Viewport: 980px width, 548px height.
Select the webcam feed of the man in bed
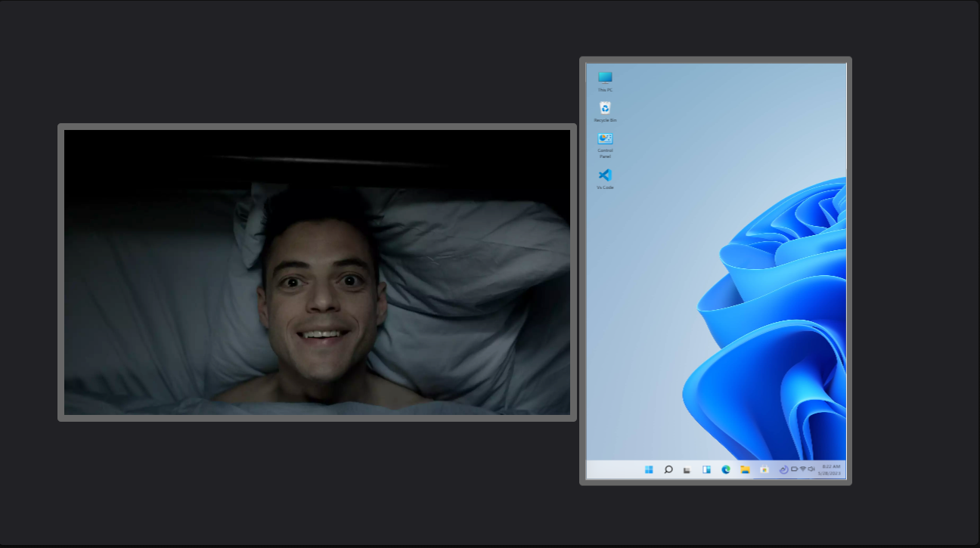(317, 272)
